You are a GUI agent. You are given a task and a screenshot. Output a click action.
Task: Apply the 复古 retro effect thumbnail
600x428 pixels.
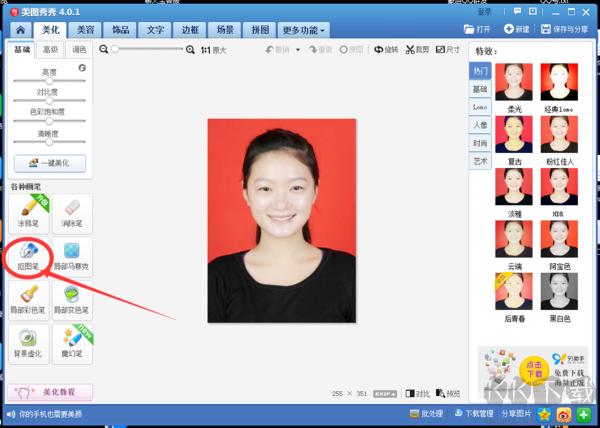tap(514, 134)
